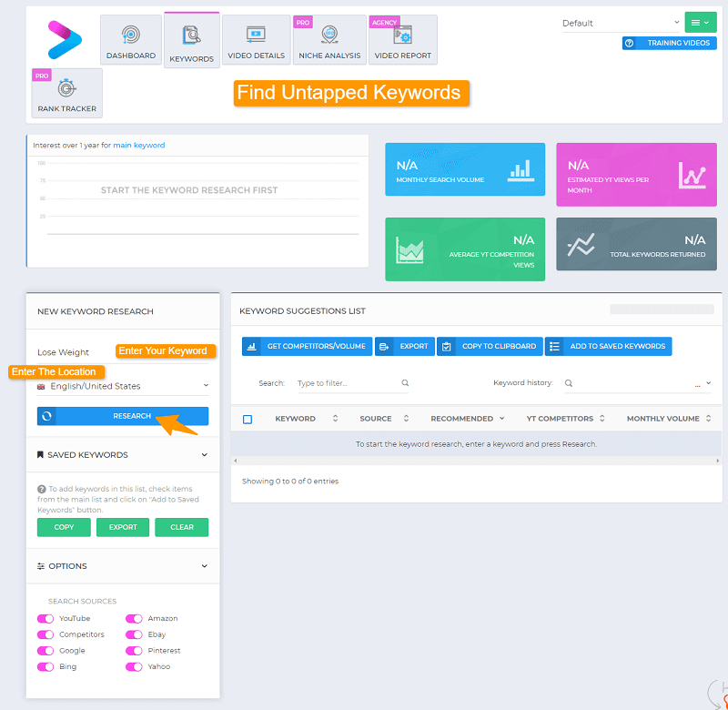Select all keywords checkbox in table header
Image resolution: width=728 pixels, height=710 pixels.
pyautogui.click(x=248, y=419)
